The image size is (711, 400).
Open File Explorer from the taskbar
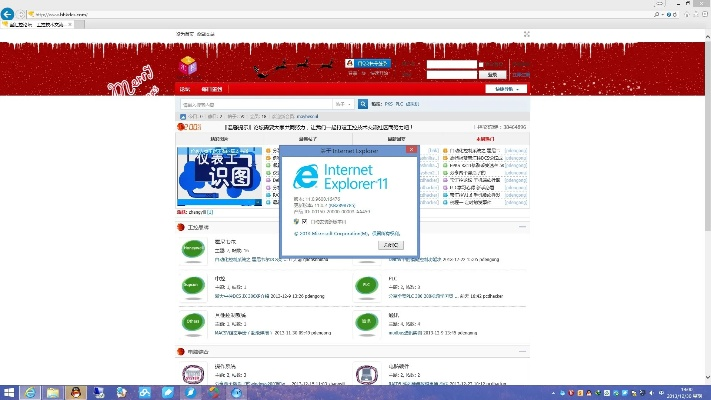tap(53, 393)
